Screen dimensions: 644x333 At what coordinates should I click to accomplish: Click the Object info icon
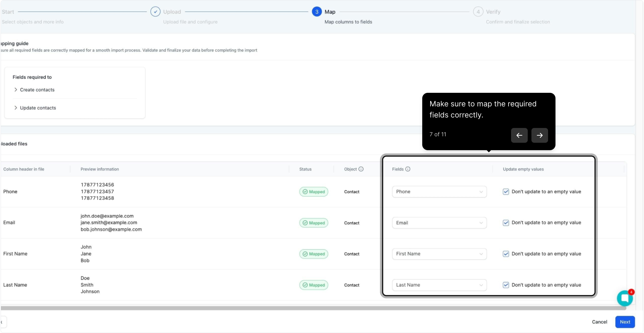[361, 169]
